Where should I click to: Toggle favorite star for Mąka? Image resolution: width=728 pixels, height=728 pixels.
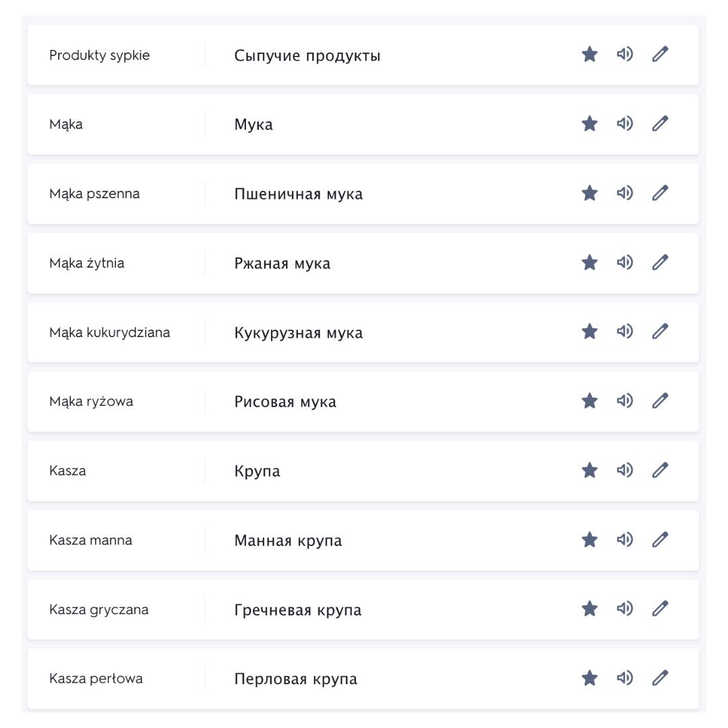(590, 123)
